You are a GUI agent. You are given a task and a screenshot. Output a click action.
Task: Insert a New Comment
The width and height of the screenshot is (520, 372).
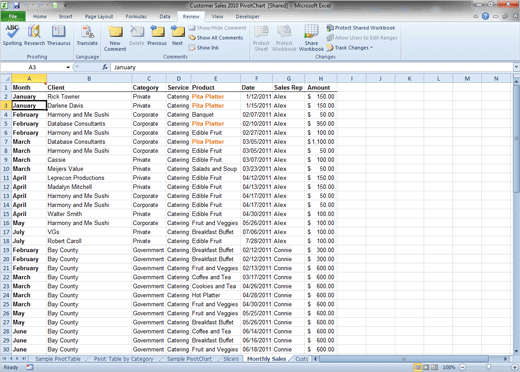point(115,38)
